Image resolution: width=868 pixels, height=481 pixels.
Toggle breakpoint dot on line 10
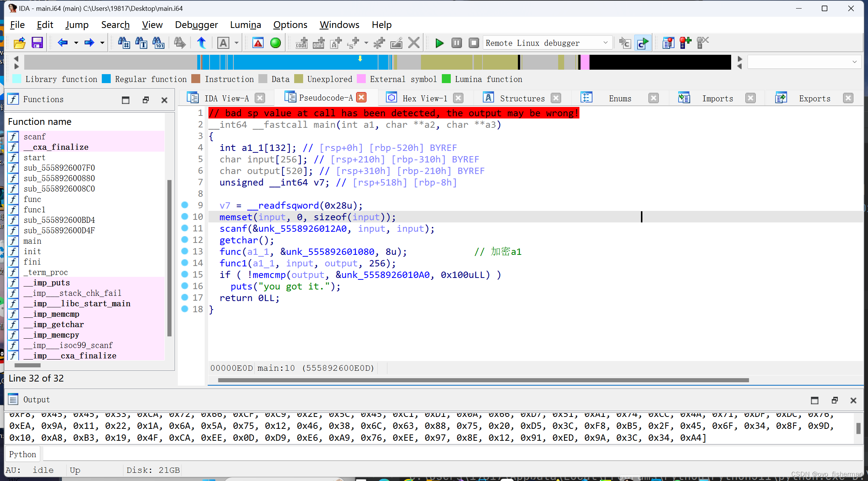(185, 216)
